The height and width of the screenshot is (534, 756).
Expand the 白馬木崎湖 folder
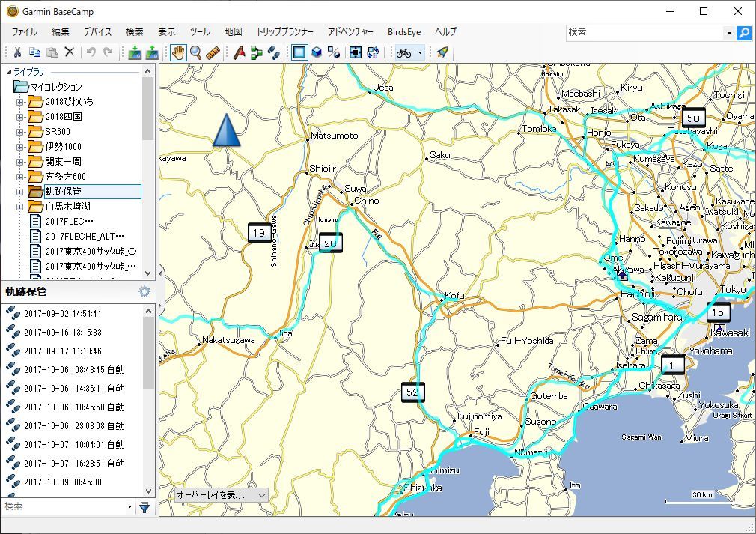(19, 207)
